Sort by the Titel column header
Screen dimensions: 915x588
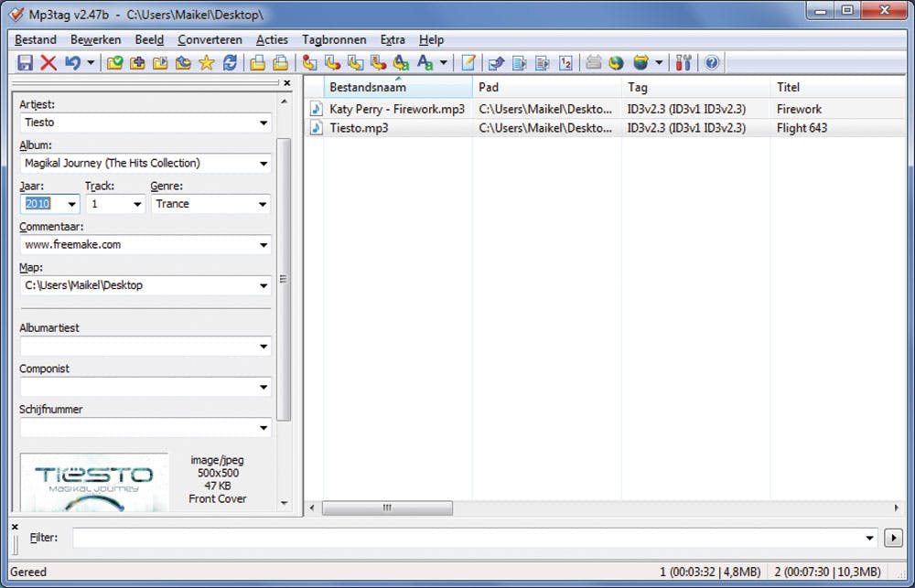[839, 88]
